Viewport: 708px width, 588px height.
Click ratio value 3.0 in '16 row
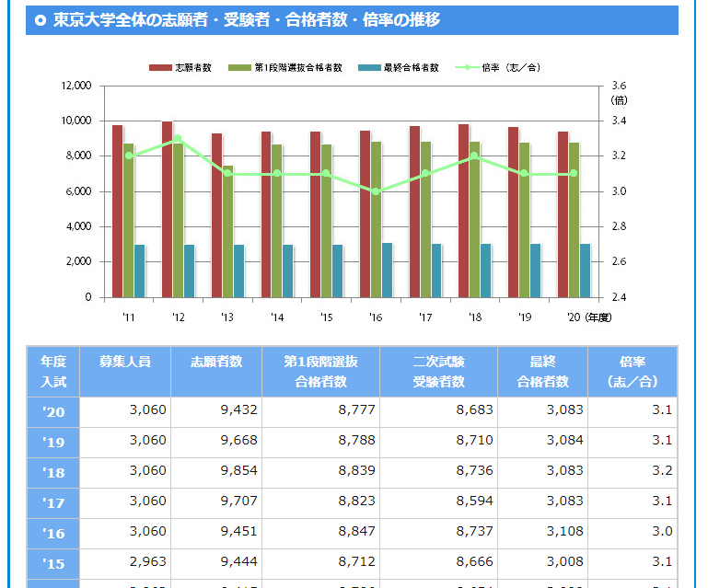click(662, 531)
